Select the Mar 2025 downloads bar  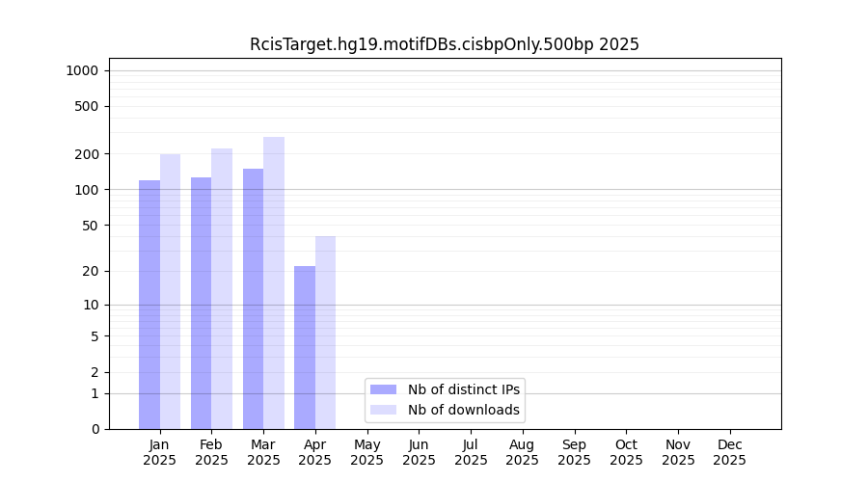click(274, 282)
